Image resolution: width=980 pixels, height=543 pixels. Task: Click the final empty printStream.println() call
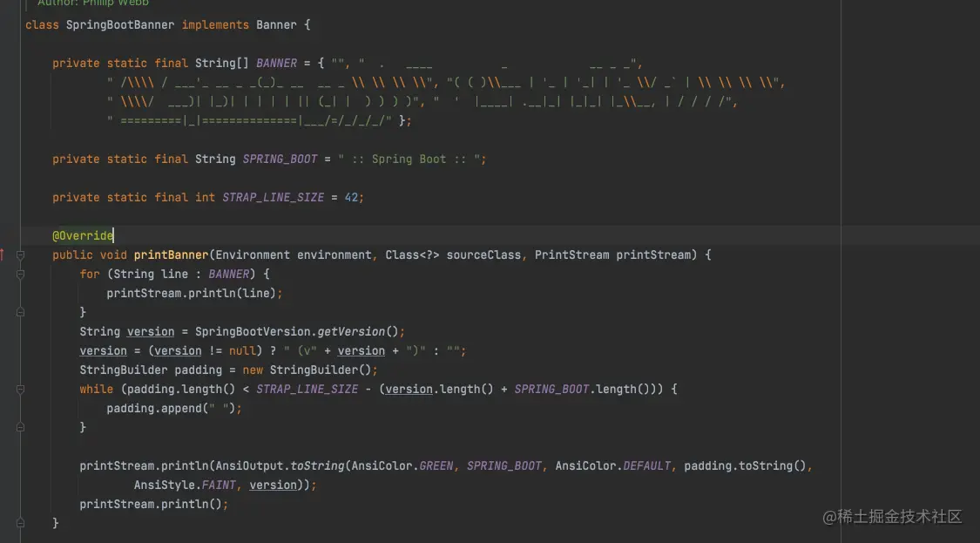[x=153, y=504]
